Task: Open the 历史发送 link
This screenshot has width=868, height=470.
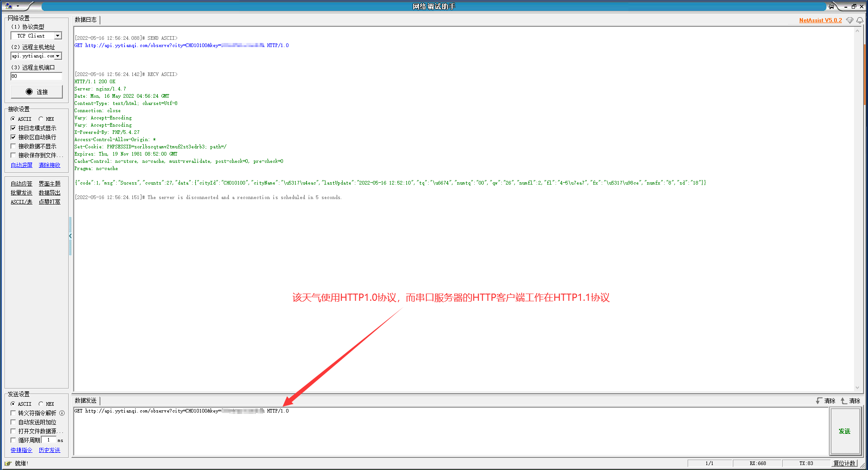Action: [x=49, y=450]
